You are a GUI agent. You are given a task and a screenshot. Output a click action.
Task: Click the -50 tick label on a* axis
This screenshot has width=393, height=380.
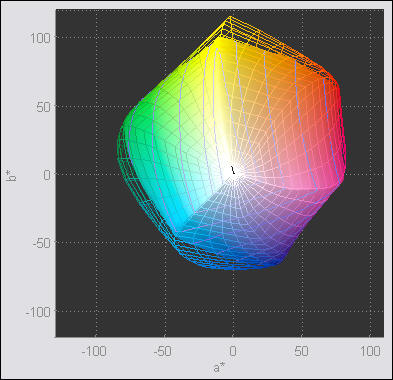pyautogui.click(x=163, y=351)
